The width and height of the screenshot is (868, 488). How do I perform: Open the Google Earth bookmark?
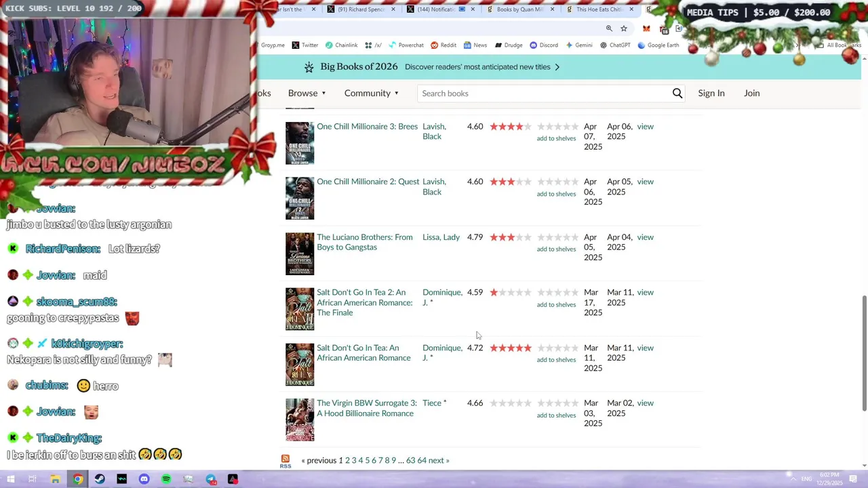658,45
